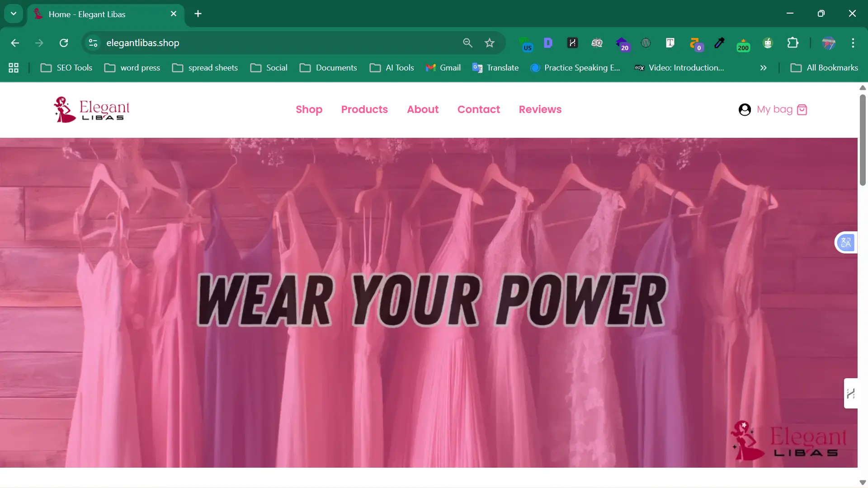Open the Products menu item
The width and height of the screenshot is (868, 488).
point(364,109)
